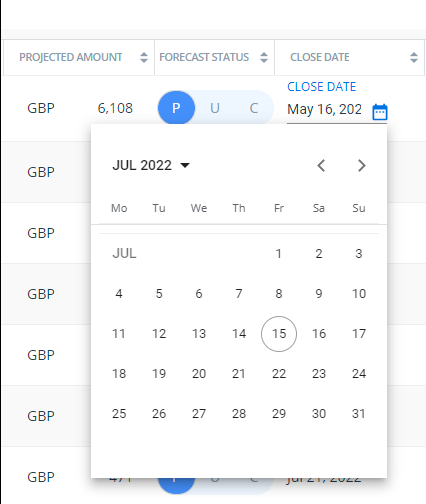
Task: Pick July 27 in the calendar
Action: pos(199,414)
